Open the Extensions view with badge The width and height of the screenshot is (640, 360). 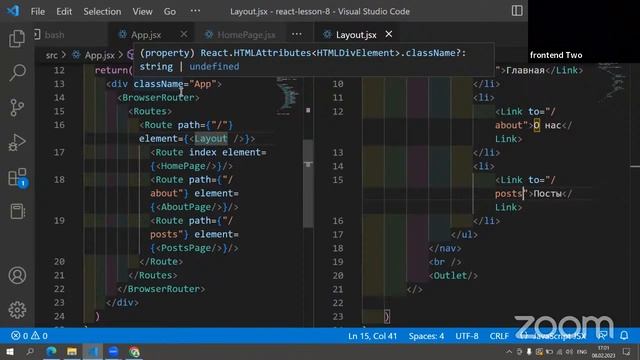click(x=18, y=178)
